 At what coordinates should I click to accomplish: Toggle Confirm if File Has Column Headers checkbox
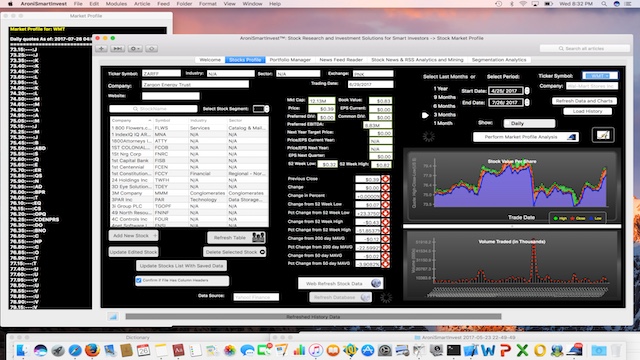click(x=139, y=280)
